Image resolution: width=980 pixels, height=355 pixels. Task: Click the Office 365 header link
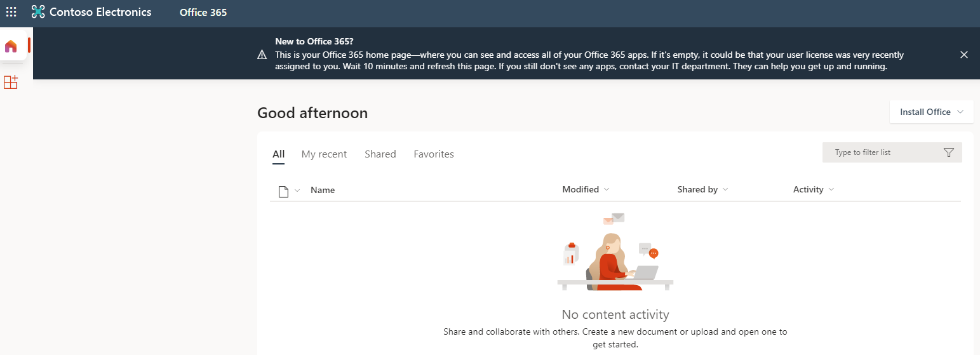point(203,12)
